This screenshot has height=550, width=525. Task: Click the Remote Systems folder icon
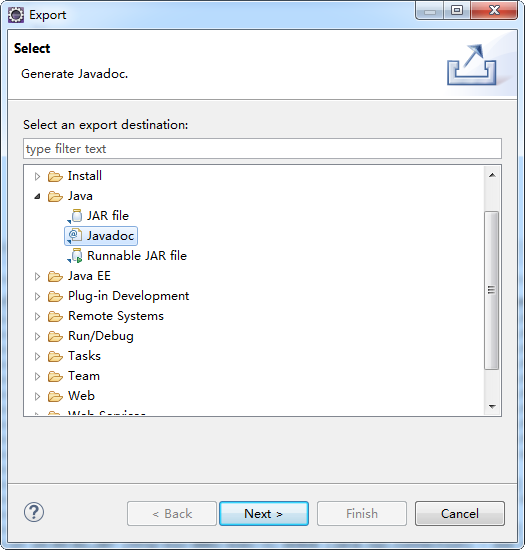(55, 316)
